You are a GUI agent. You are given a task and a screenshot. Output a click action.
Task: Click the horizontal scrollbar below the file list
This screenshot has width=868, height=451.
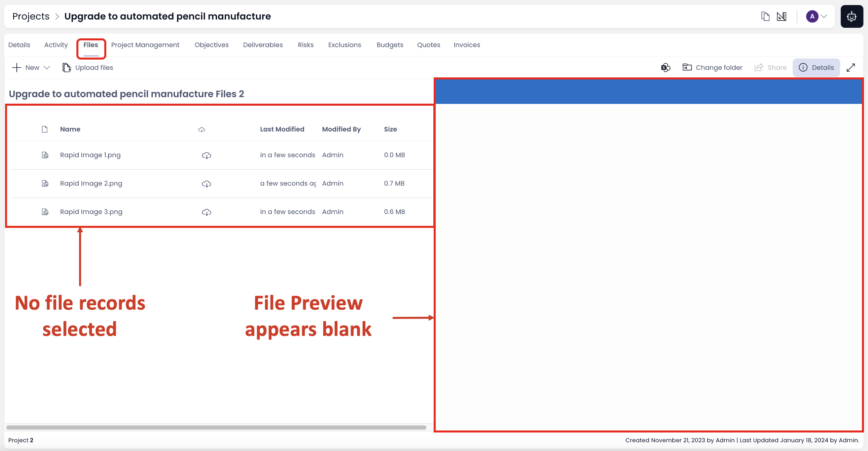[x=216, y=427]
